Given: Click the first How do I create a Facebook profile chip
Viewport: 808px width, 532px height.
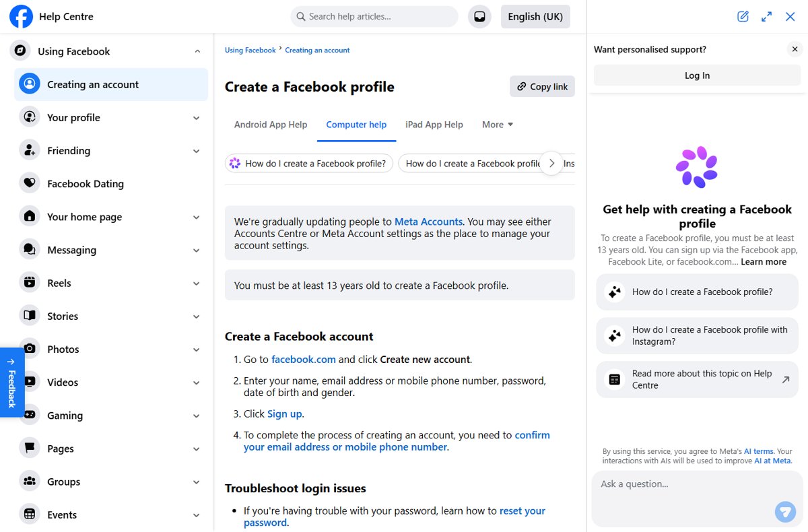Looking at the screenshot, I should click(x=309, y=163).
